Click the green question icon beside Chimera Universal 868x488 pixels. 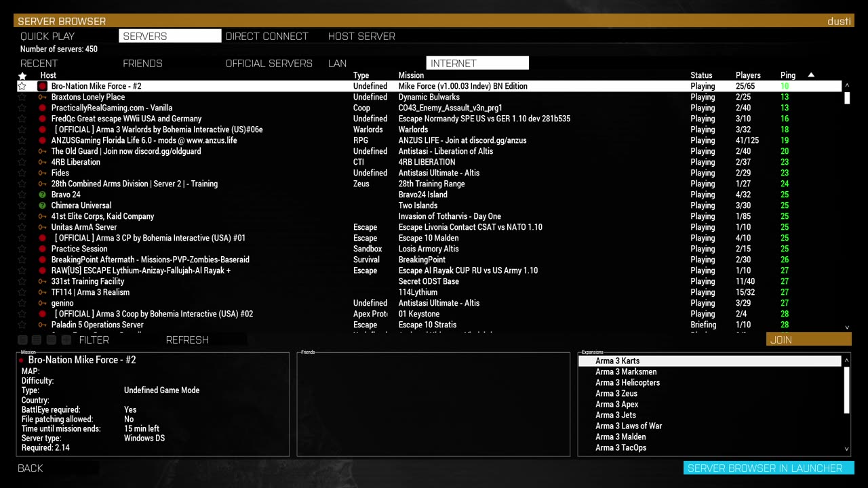(x=42, y=205)
